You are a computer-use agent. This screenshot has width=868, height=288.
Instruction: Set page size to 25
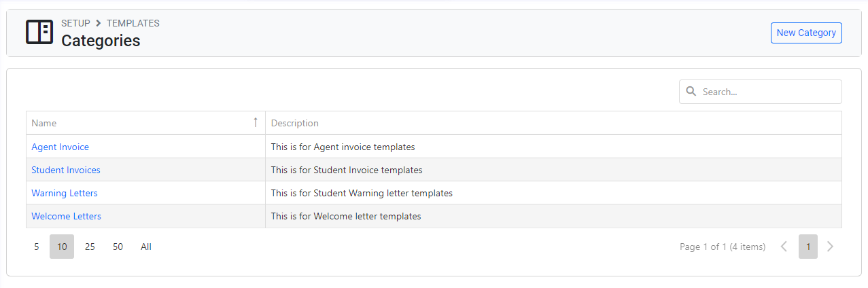(x=90, y=247)
